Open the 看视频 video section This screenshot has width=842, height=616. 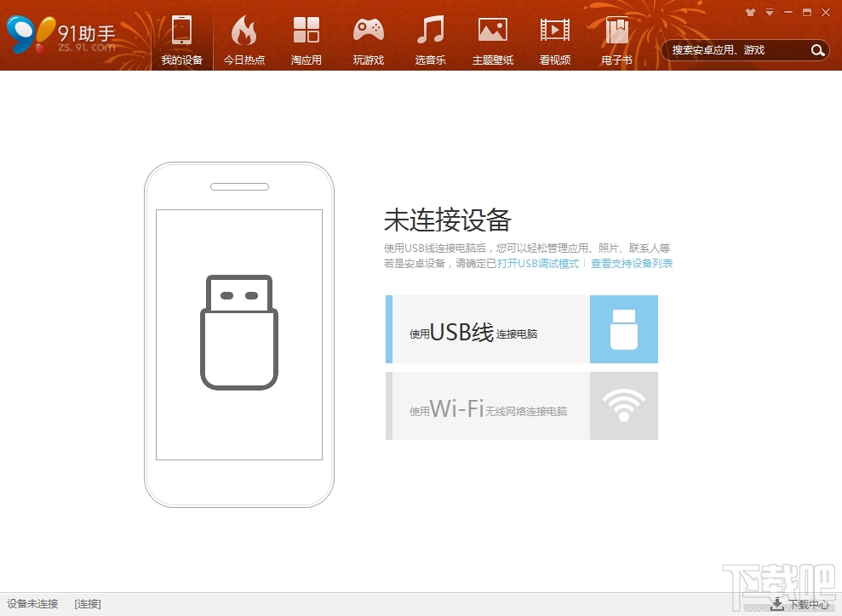[x=555, y=40]
